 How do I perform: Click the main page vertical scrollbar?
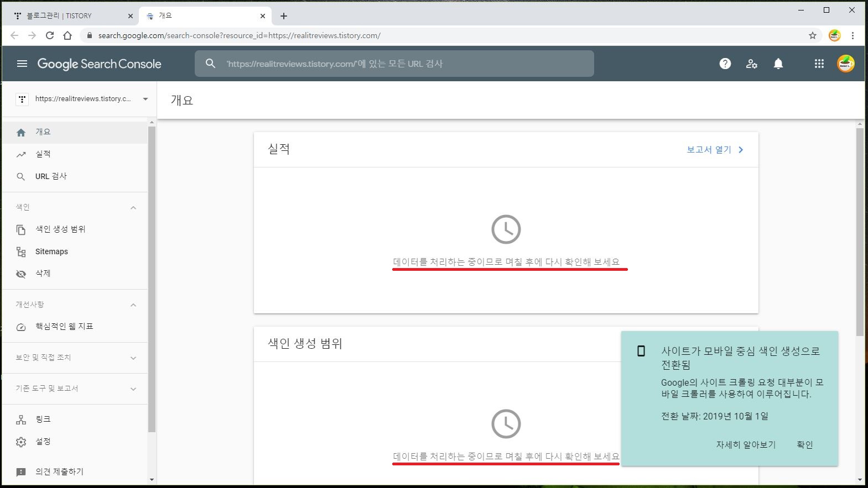tap(860, 232)
